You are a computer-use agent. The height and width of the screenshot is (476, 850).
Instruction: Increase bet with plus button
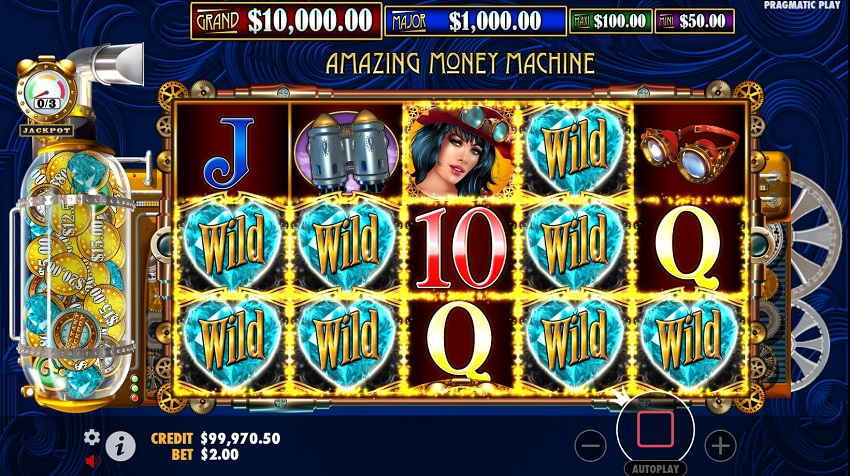coord(720,446)
